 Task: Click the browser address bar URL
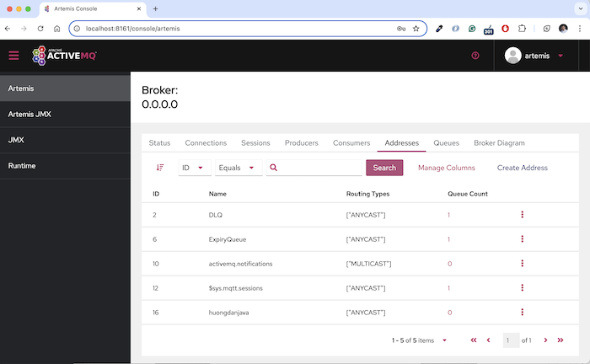coord(132,29)
